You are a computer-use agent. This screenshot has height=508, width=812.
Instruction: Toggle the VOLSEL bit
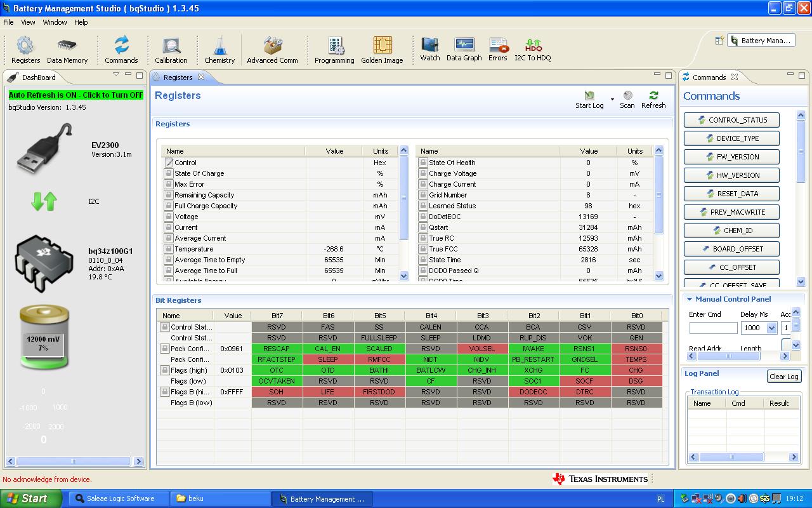click(x=482, y=349)
